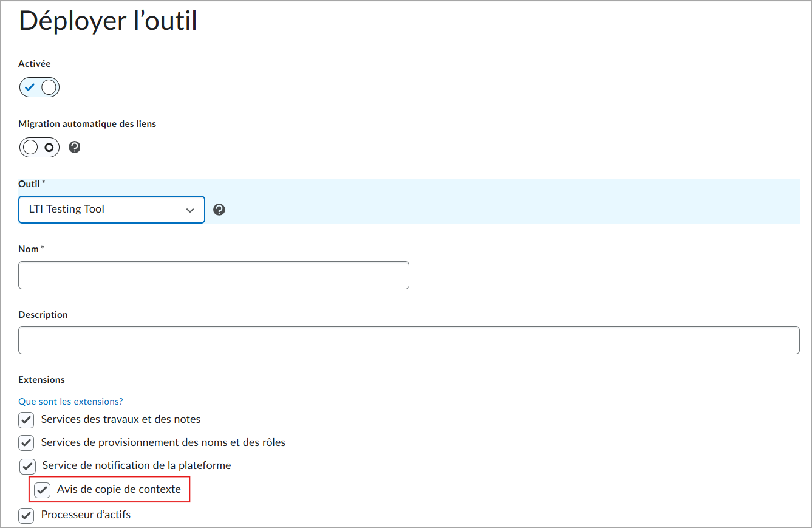The height and width of the screenshot is (528, 812).
Task: Select the Activée label above the switch
Action: pos(34,63)
